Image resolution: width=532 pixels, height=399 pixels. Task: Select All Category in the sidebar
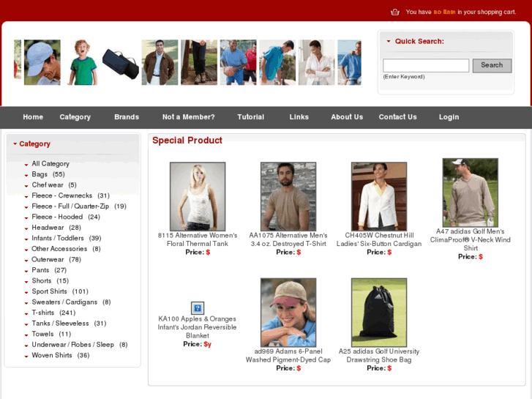click(50, 164)
